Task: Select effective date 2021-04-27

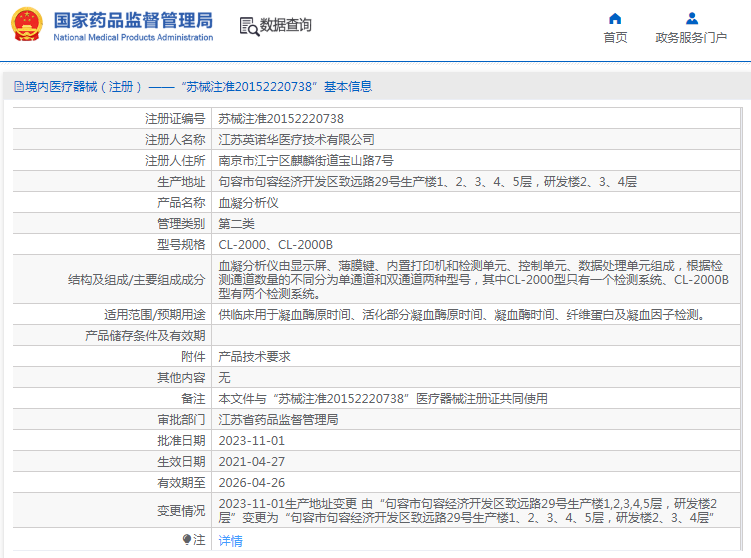Action: click(x=251, y=462)
